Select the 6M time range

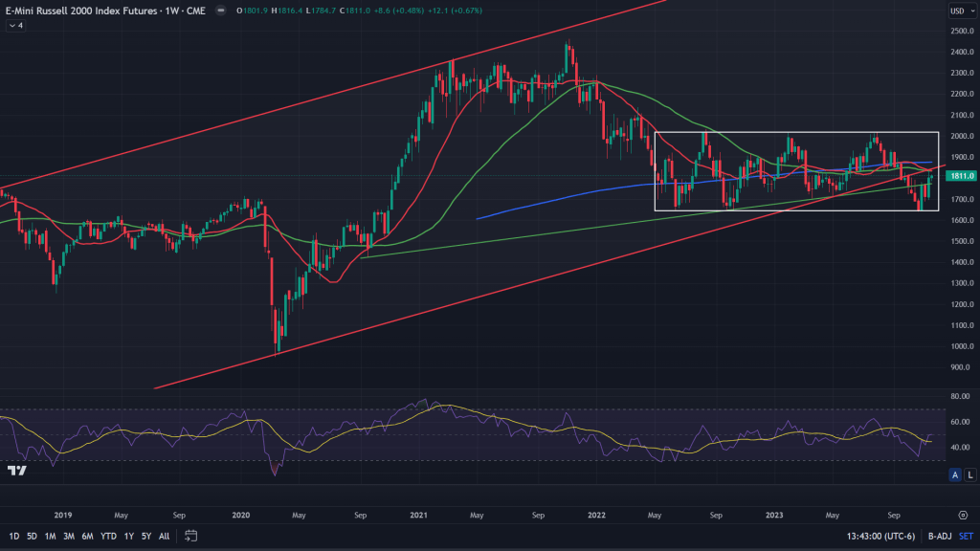pos(87,535)
